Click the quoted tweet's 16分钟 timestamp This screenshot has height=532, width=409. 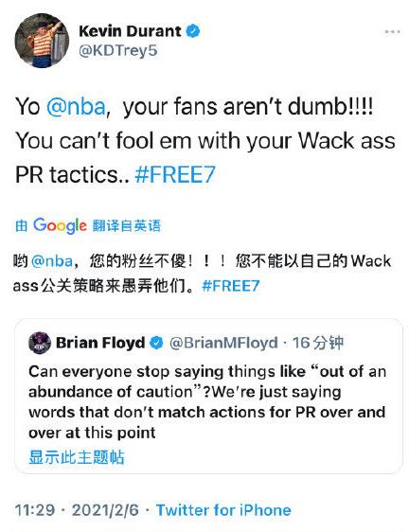tap(318, 343)
